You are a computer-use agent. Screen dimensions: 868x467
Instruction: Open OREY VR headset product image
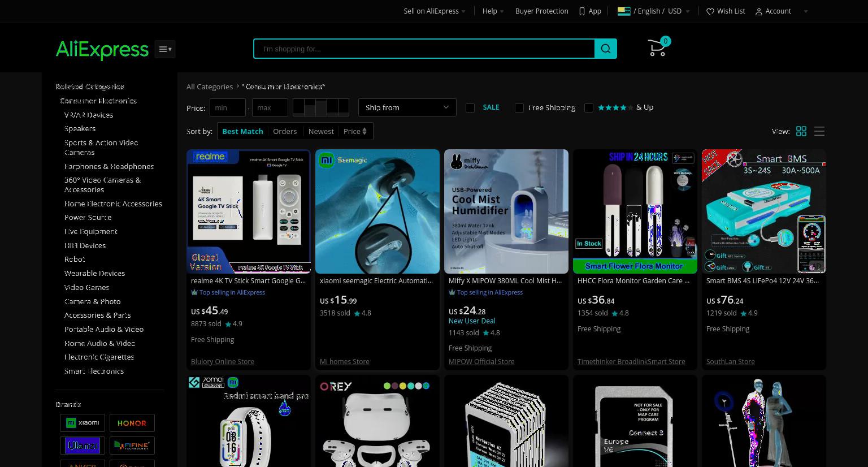click(377, 421)
